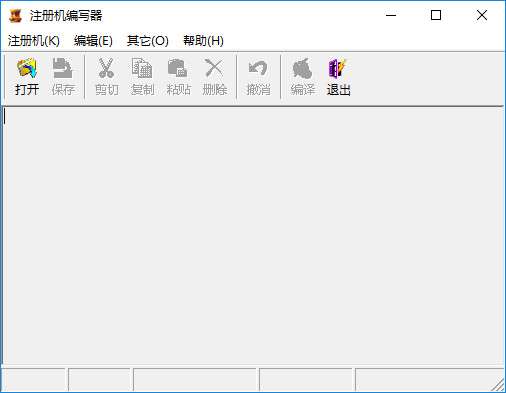Open the 编辑(E) menu
Screen dimensions: 506x393
[x=93, y=41]
